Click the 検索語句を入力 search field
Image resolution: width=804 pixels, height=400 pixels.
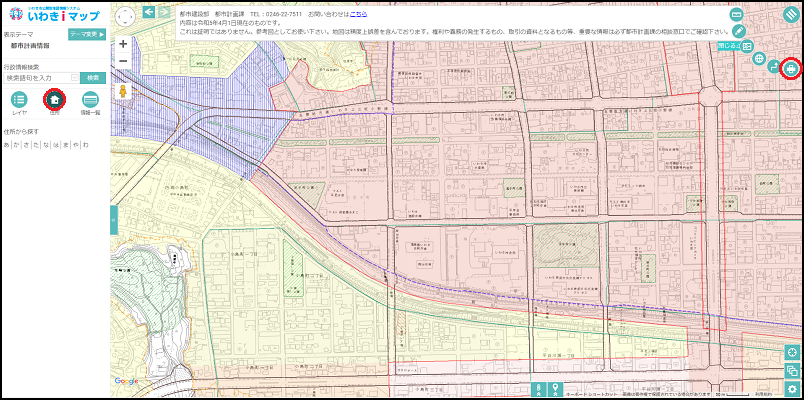pyautogui.click(x=38, y=77)
